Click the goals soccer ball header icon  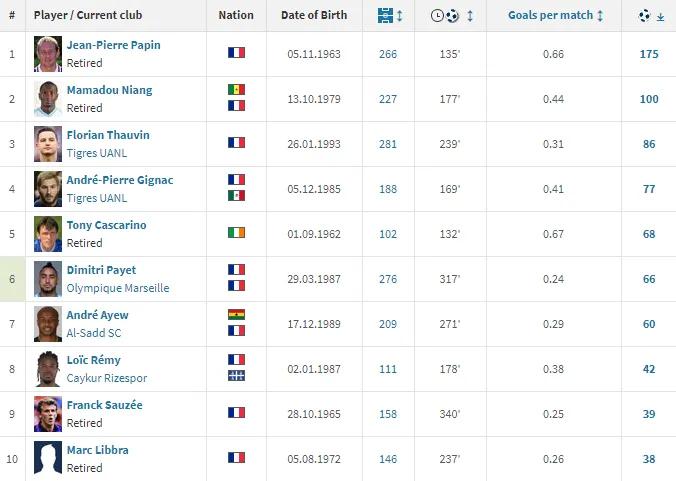click(x=644, y=16)
